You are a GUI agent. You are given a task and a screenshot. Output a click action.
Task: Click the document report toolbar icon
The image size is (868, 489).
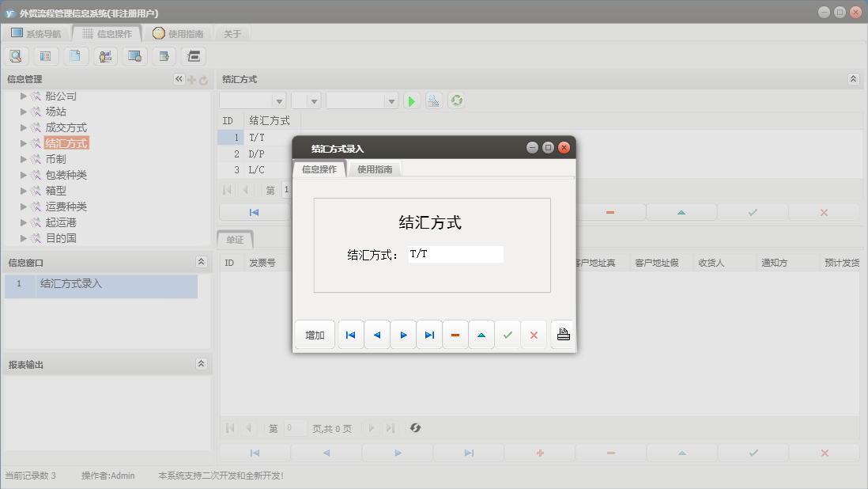[x=76, y=55]
